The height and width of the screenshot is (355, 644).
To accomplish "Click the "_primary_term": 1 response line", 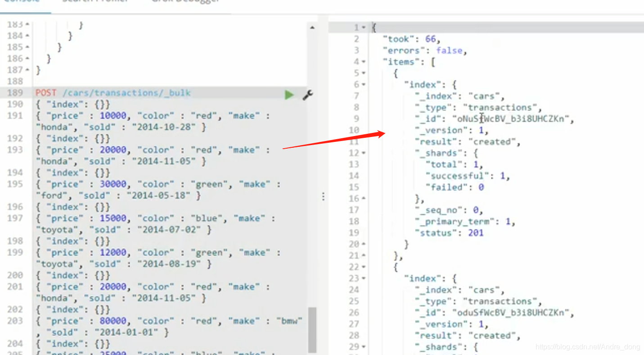I will tap(465, 222).
